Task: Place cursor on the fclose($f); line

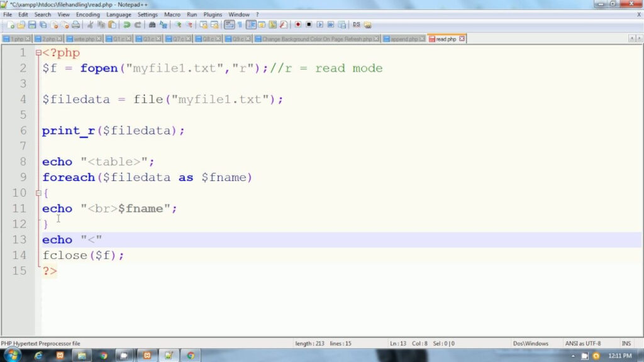Action: [x=83, y=255]
